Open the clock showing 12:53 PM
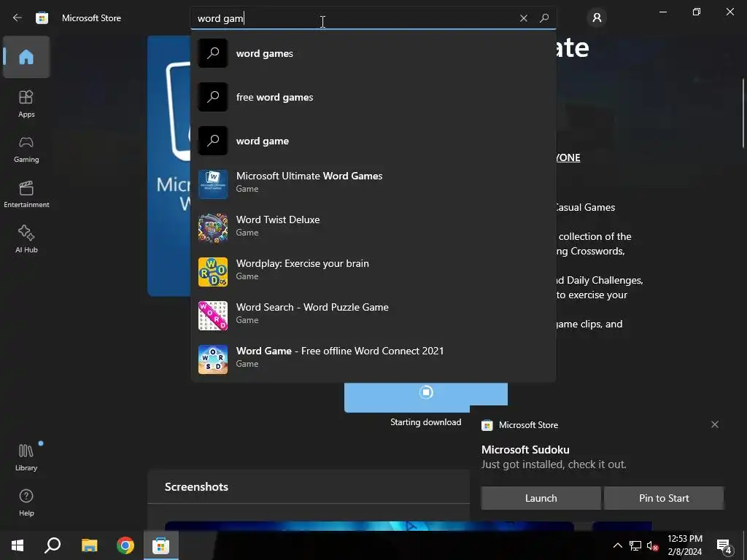 [x=684, y=545]
